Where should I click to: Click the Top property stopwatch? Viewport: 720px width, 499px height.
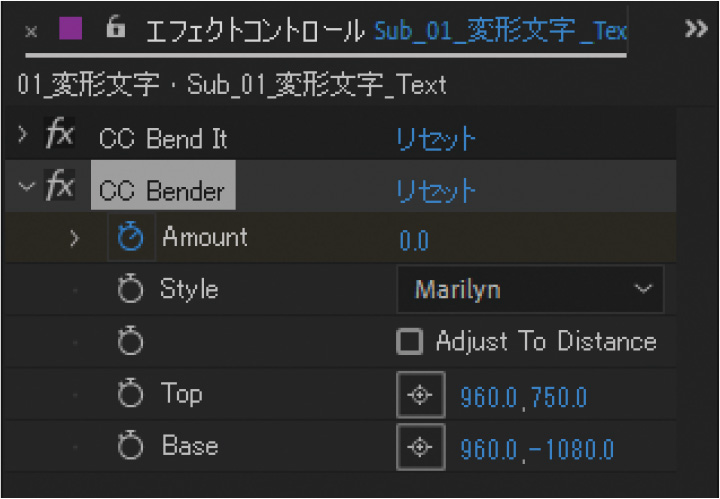131,395
